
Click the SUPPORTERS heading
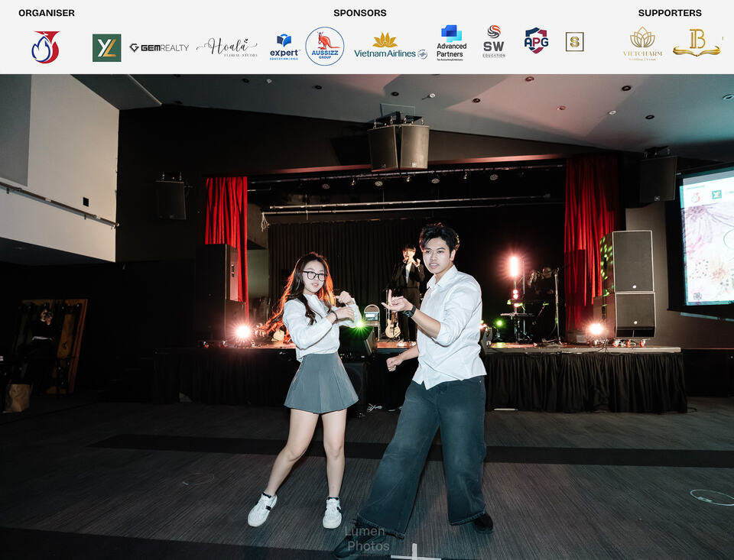670,13
